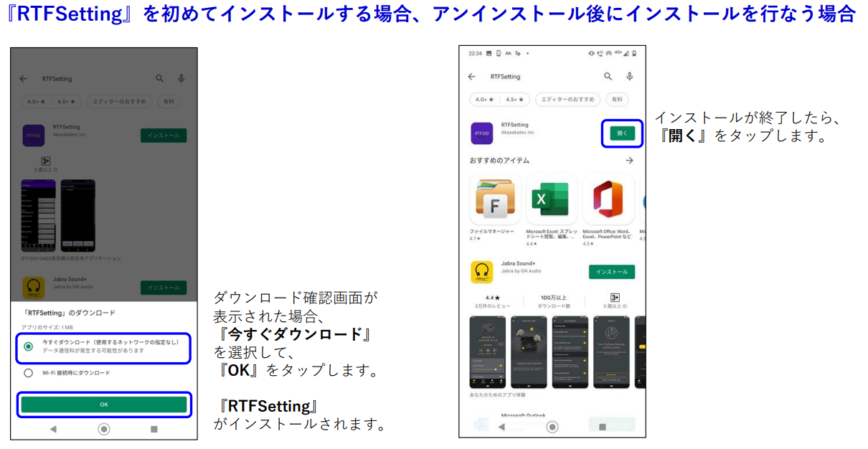Tap インストール button above the 3+ rating badge
868x449 pixels.
[612, 272]
